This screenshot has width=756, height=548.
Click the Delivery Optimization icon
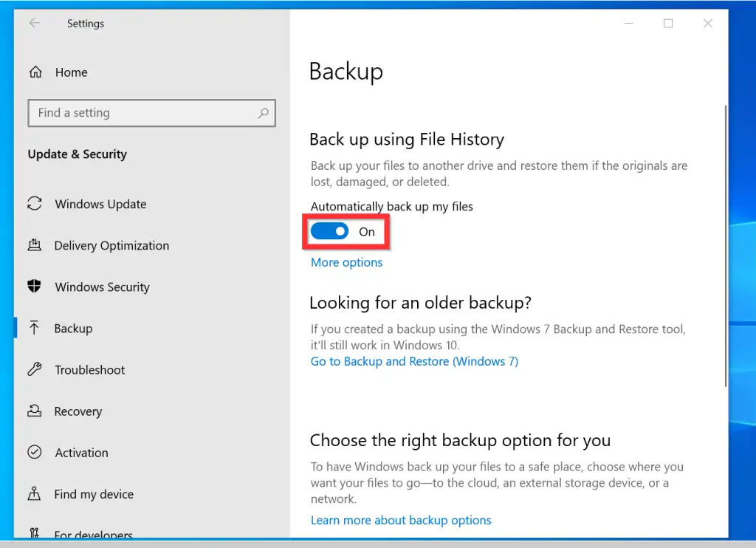point(34,245)
